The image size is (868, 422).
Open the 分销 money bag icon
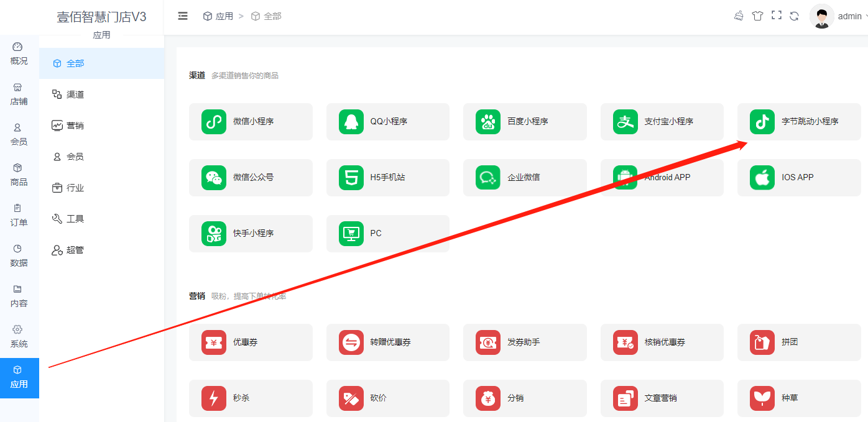488,398
